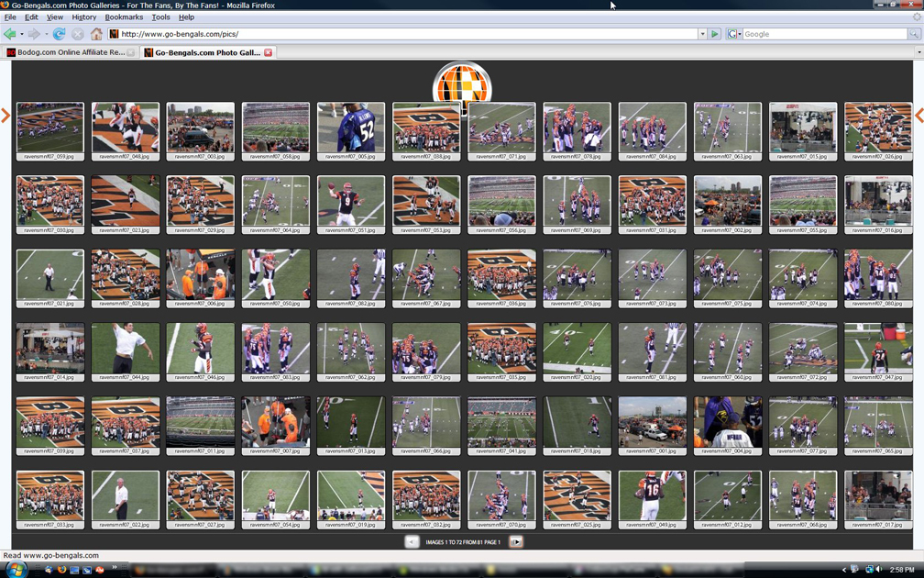Open the address bar history dropdown
Viewport: 924px width, 578px height.
point(702,34)
